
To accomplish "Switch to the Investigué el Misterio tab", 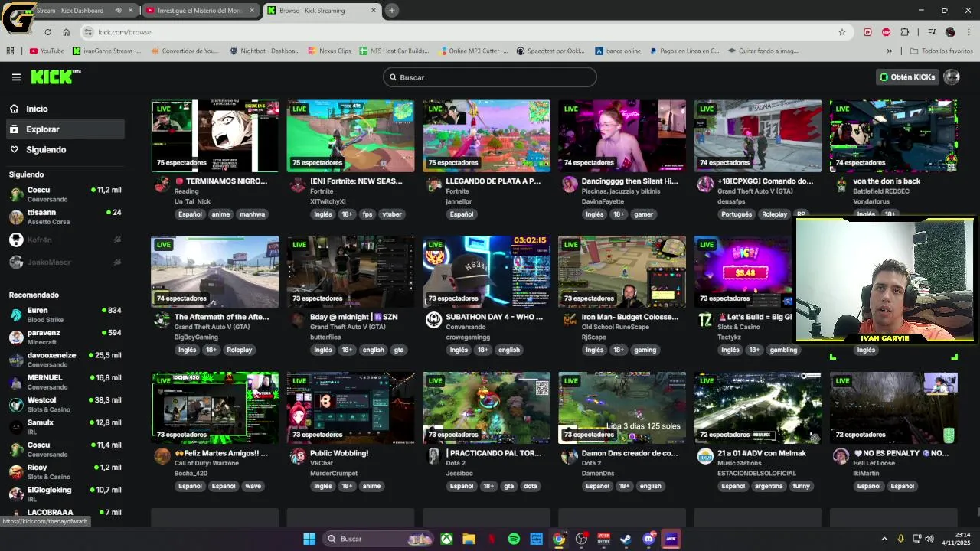I will 201,11.
